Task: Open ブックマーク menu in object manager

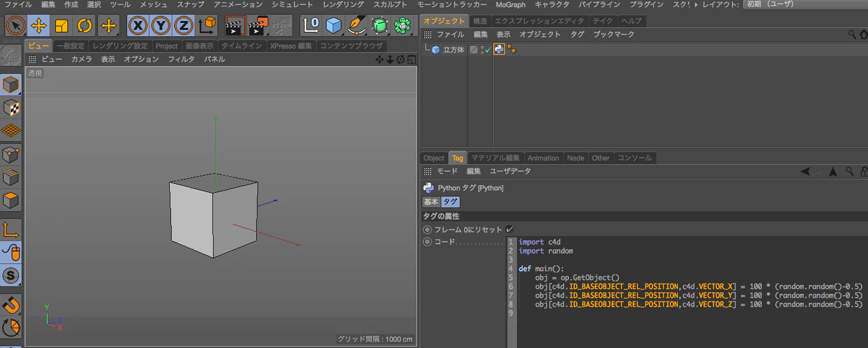Action: tap(614, 34)
